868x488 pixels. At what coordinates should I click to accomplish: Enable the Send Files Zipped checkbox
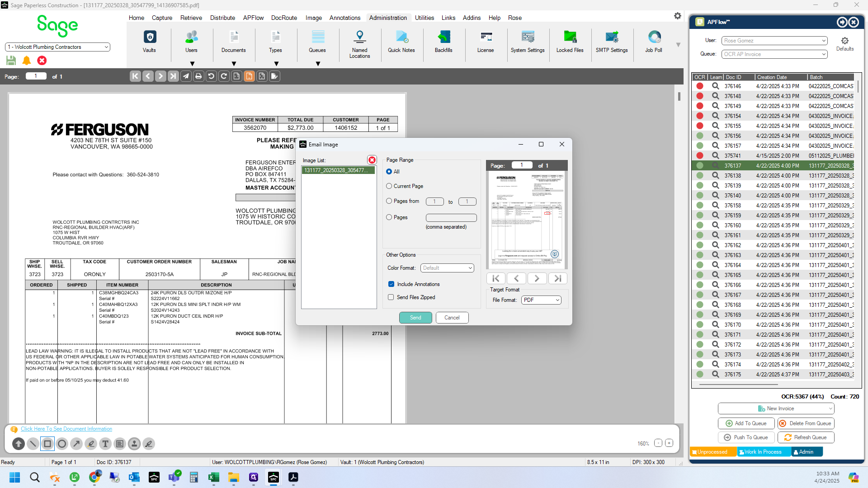tap(391, 297)
